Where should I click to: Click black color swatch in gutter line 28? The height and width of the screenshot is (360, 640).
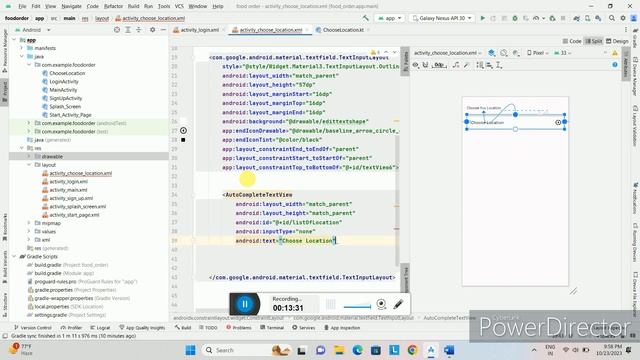pos(183,140)
